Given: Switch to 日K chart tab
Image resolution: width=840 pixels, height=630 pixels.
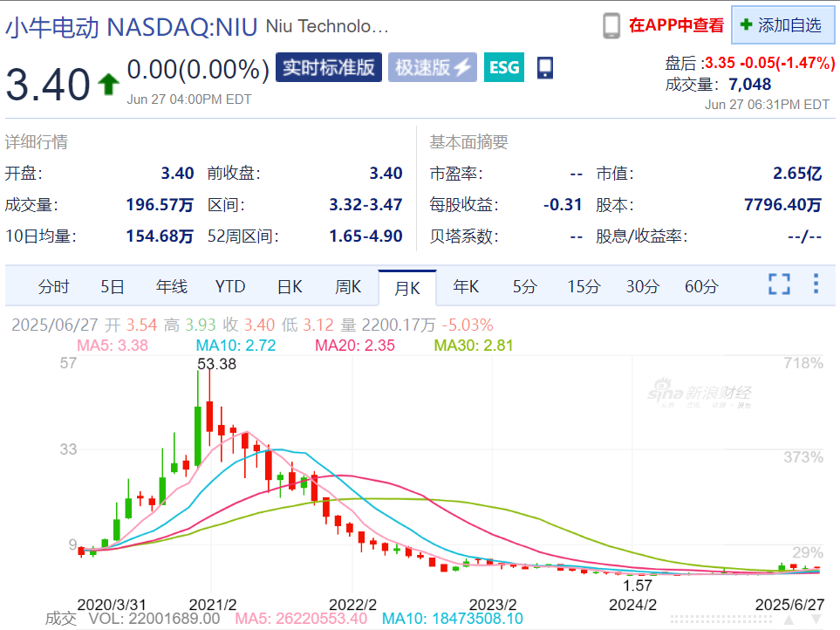Looking at the screenshot, I should 290,286.
